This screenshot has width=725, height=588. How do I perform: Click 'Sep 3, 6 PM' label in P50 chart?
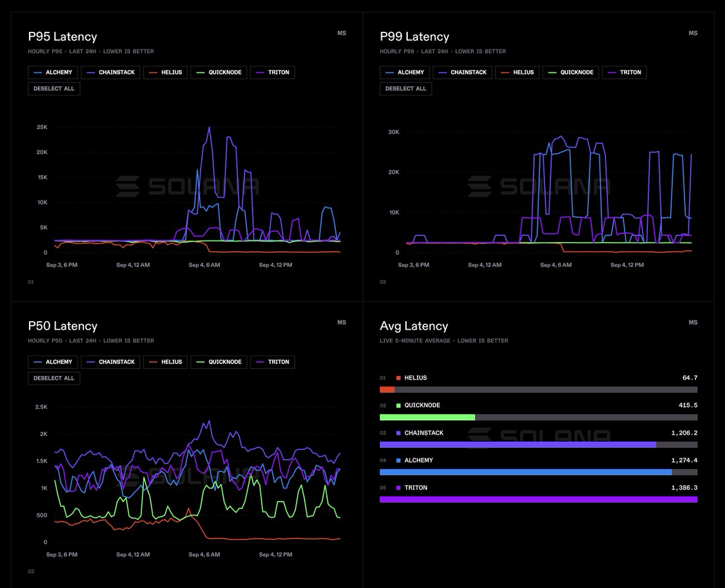point(62,554)
